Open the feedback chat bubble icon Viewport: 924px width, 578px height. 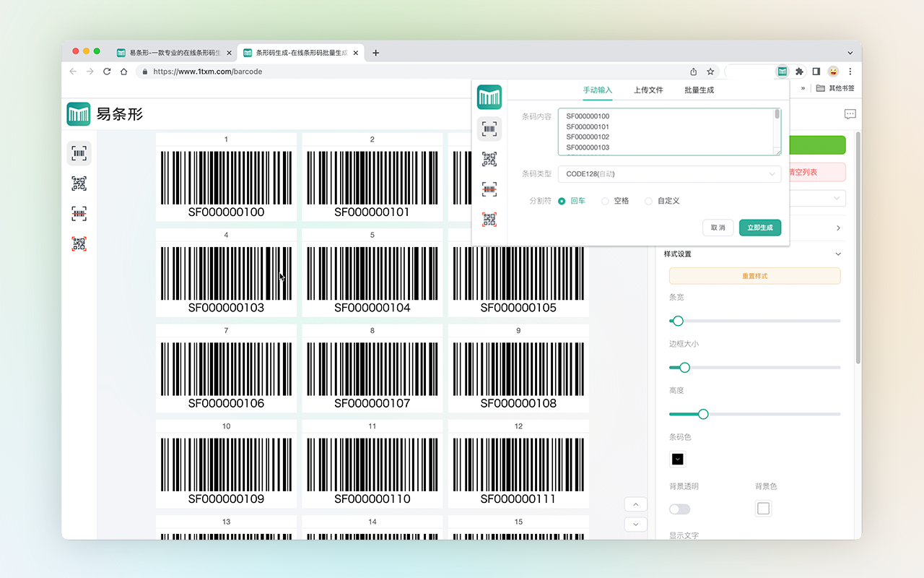click(x=850, y=114)
